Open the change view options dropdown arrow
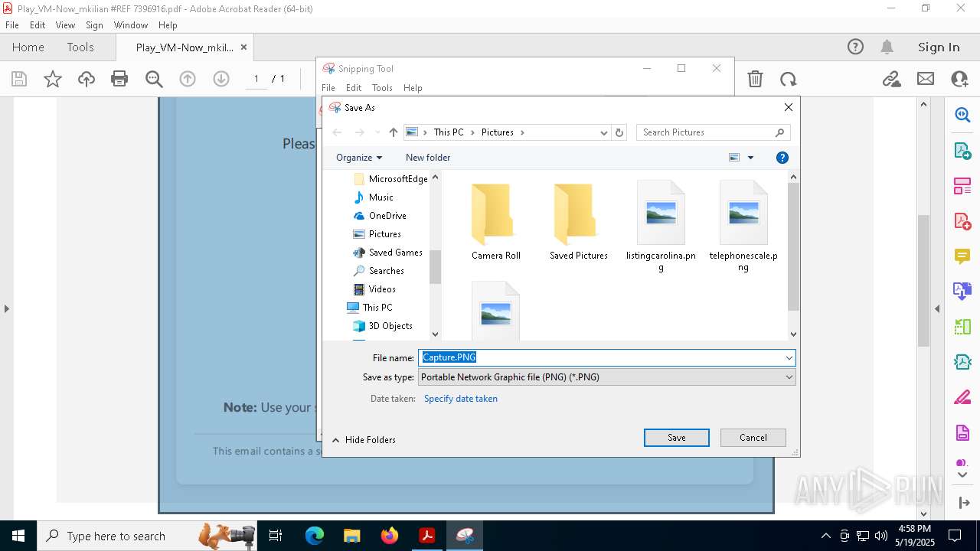The image size is (980, 551). click(x=750, y=158)
